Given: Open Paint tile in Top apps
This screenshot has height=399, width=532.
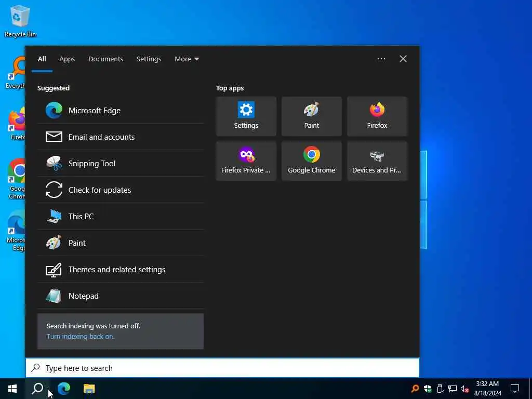Looking at the screenshot, I should click(312, 116).
